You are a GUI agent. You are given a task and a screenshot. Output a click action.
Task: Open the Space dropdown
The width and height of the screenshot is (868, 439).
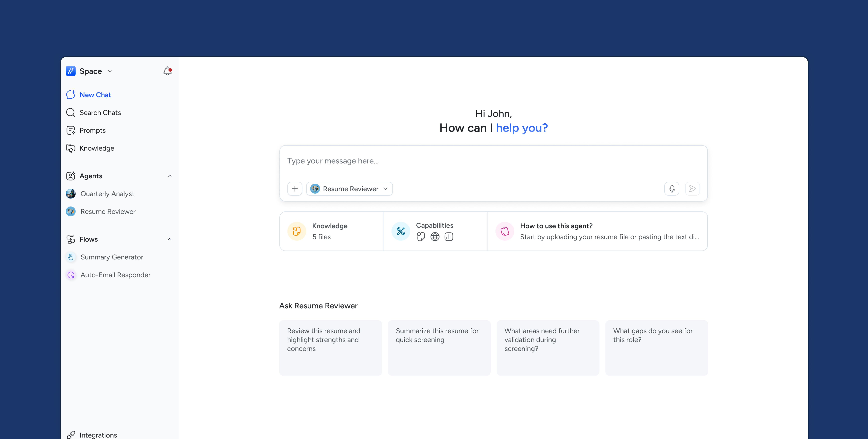pos(110,71)
